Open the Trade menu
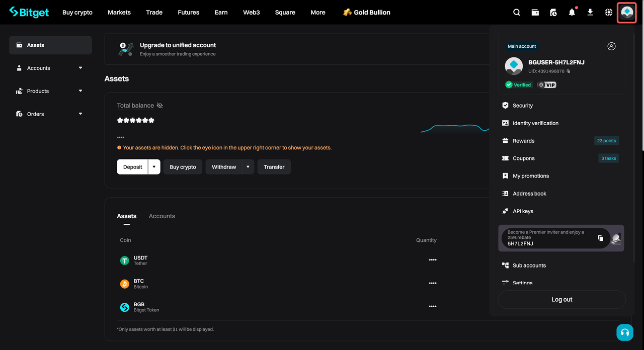This screenshot has width=644, height=350. [x=154, y=12]
